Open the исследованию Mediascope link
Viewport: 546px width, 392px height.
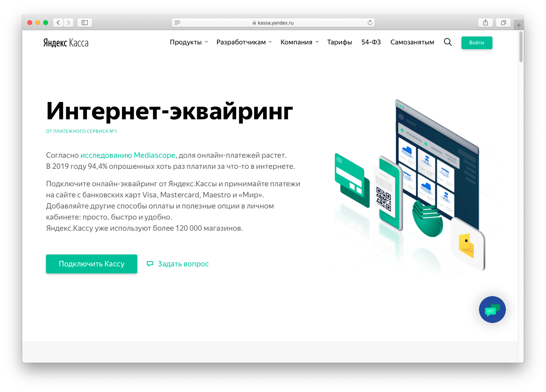click(x=128, y=155)
